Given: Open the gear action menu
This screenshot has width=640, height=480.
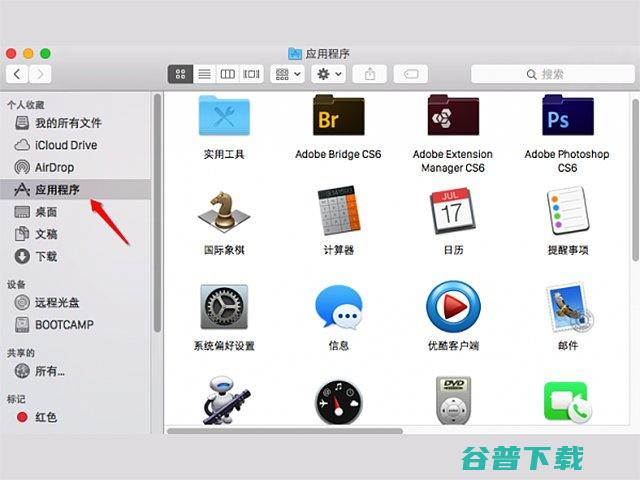Looking at the screenshot, I should point(329,74).
